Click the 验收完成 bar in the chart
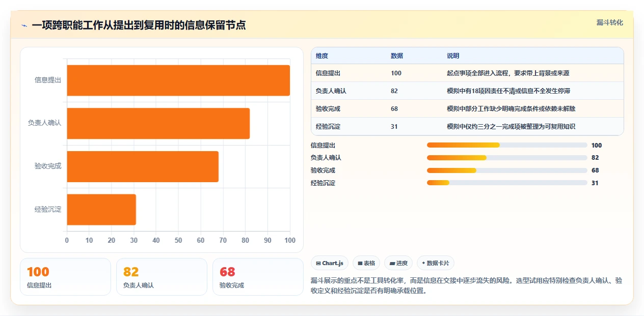644x316 pixels. (143, 166)
